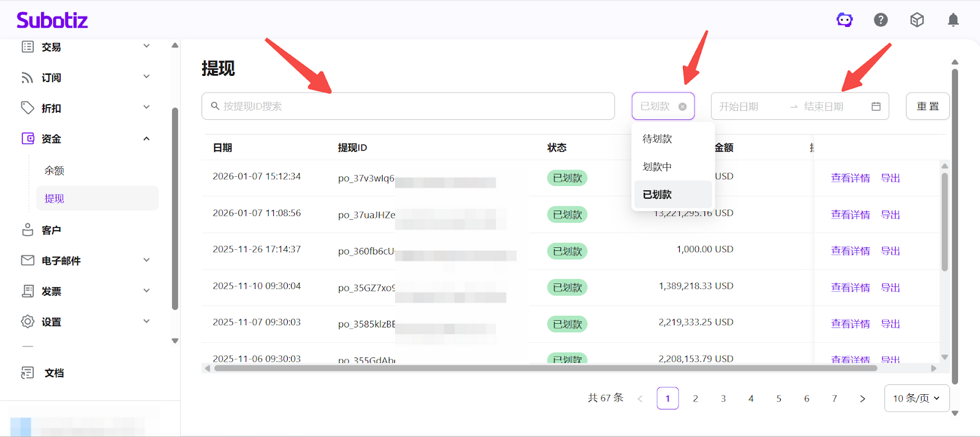Open the 文档 documentation link
This screenshot has width=980, height=437.
(54, 373)
